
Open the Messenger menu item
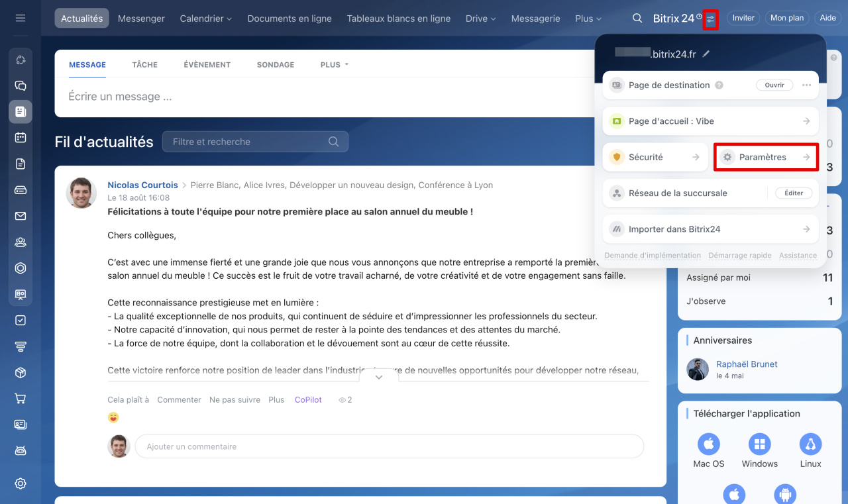(141, 19)
